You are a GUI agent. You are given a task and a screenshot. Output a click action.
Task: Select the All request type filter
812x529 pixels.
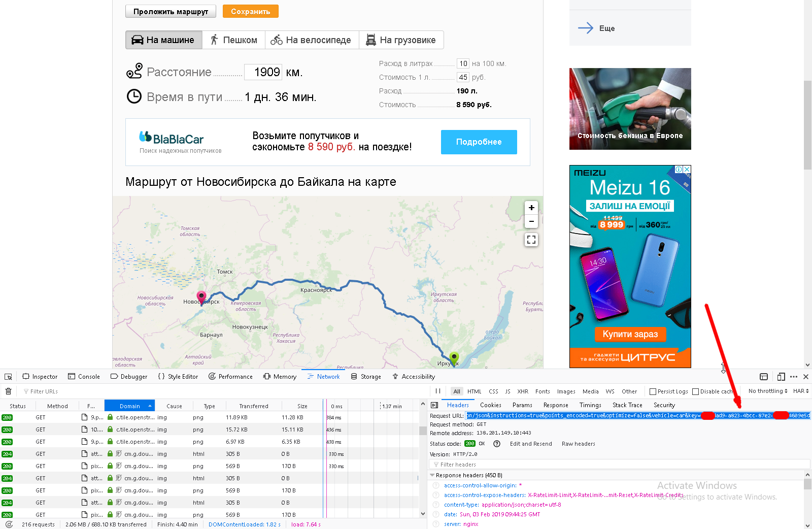coord(457,391)
